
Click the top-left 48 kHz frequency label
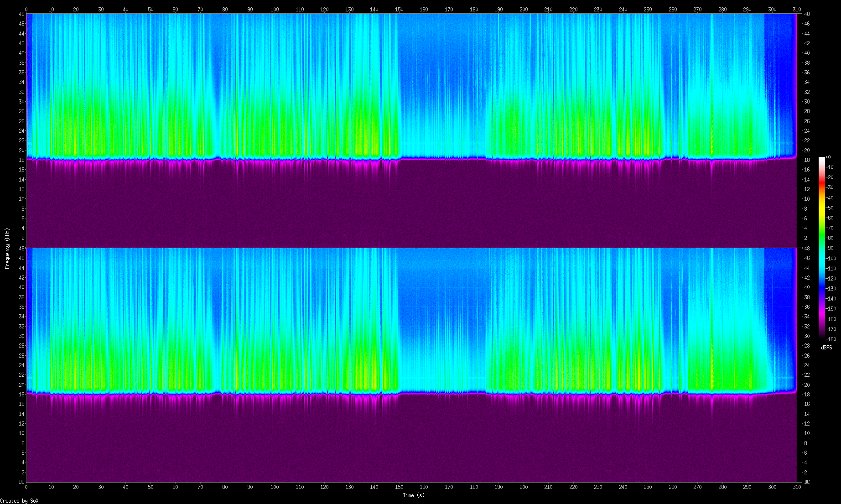pyautogui.click(x=21, y=14)
